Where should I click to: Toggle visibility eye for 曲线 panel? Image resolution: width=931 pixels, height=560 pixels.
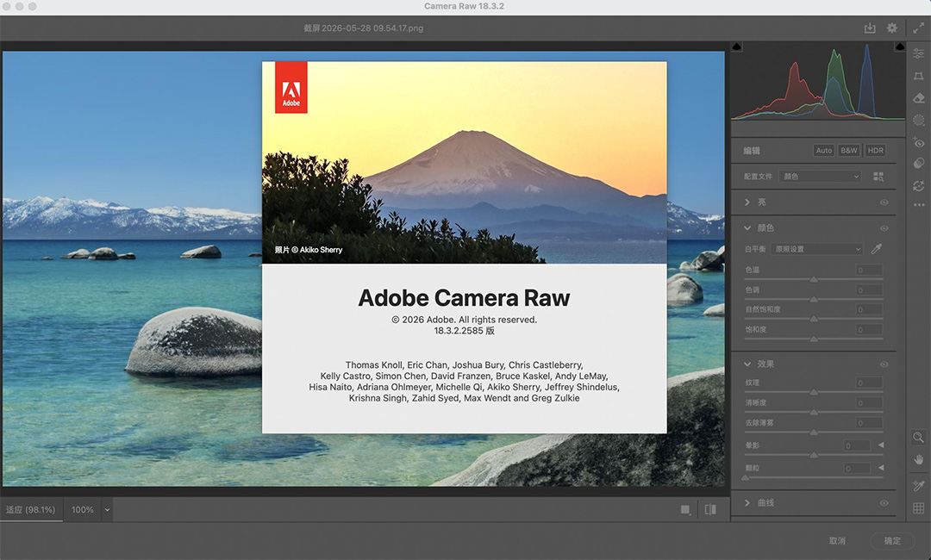pyautogui.click(x=884, y=503)
